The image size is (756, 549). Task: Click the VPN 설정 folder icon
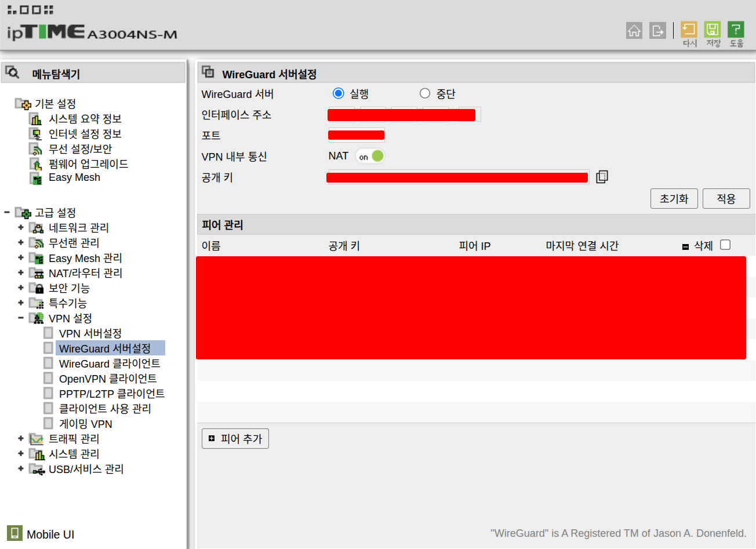[37, 318]
